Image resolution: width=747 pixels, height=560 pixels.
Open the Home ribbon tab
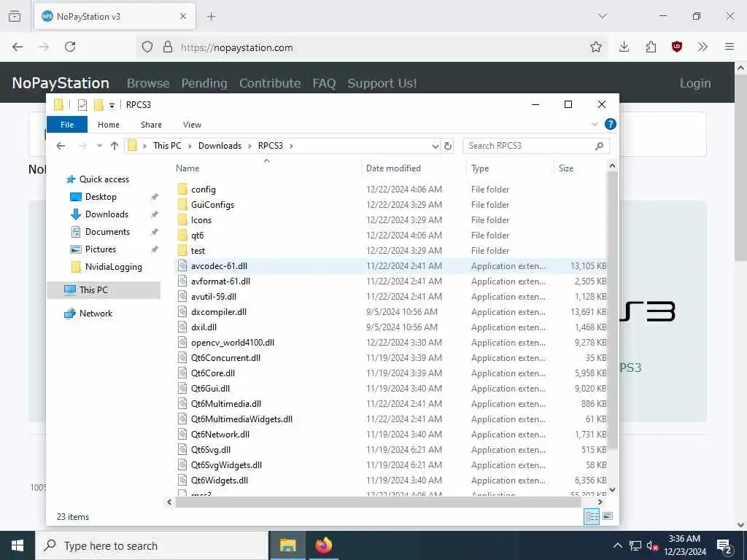pos(109,124)
